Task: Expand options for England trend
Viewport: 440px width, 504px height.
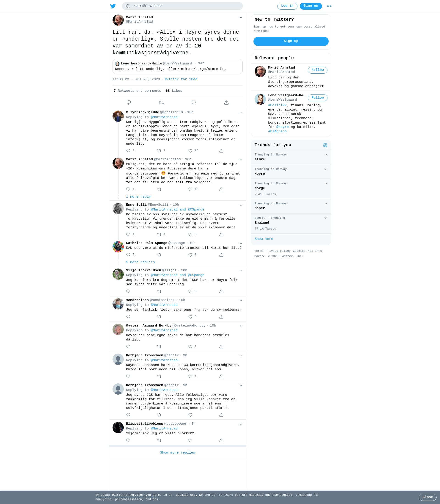Action: (326, 218)
